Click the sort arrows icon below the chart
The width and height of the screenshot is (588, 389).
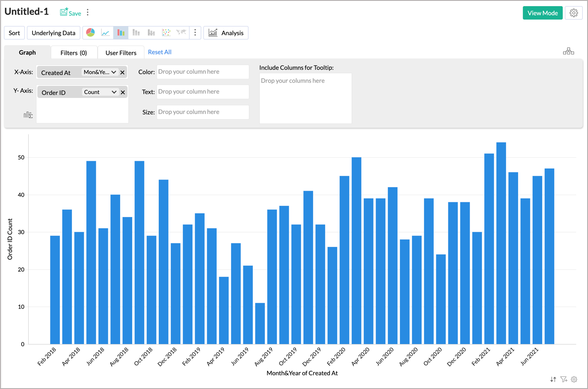(x=553, y=379)
